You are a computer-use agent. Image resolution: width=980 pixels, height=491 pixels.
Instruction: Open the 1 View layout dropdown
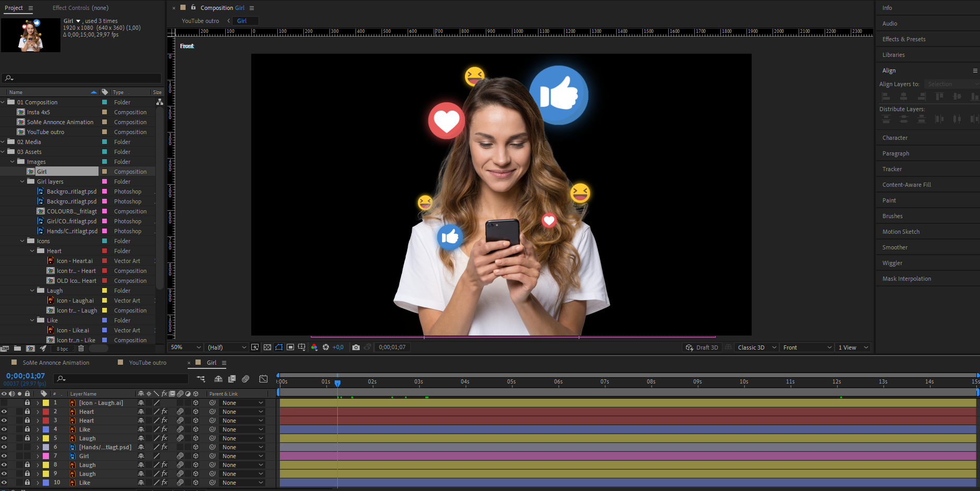coord(853,348)
